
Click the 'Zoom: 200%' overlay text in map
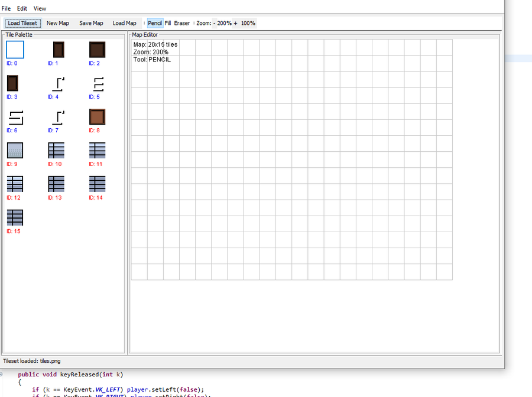(151, 52)
